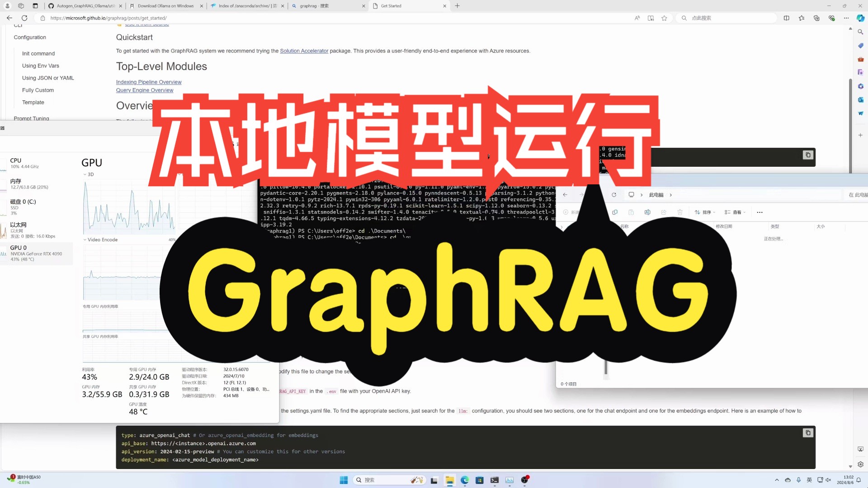The width and height of the screenshot is (868, 488).
Task: Copy the YAML code block with copy icon
Action: click(x=808, y=433)
